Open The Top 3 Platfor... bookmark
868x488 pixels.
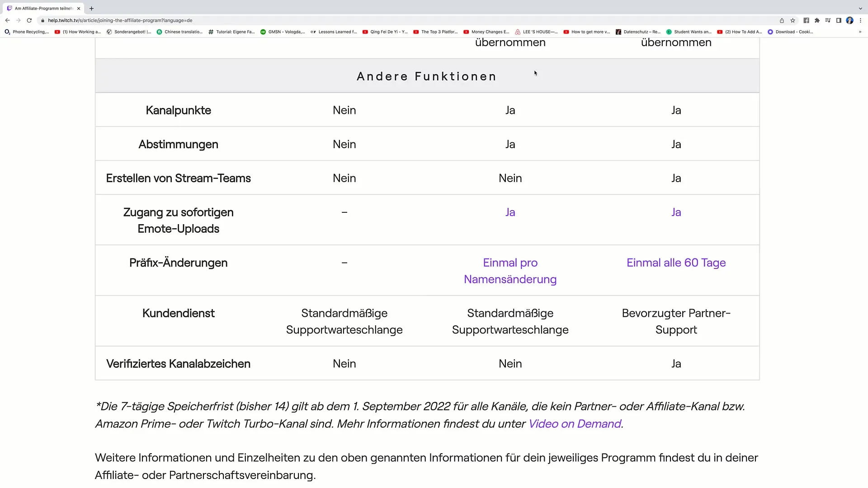pos(436,32)
